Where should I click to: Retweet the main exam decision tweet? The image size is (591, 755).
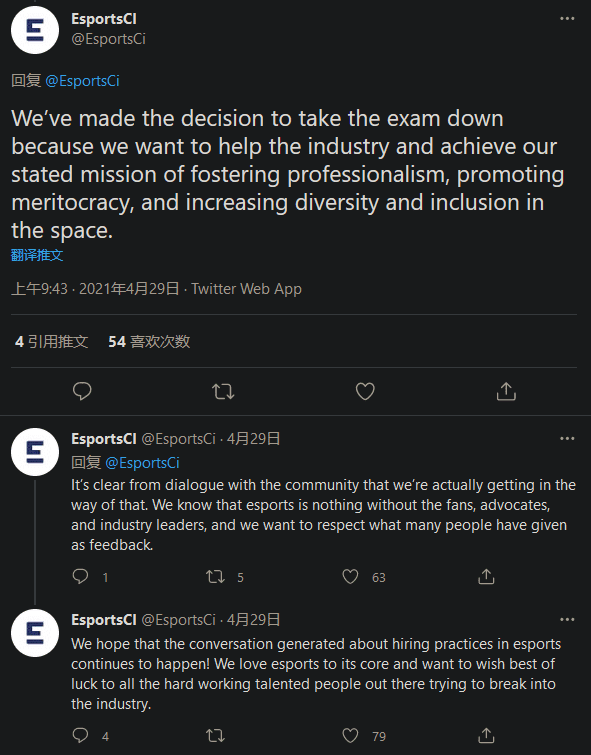tap(223, 391)
